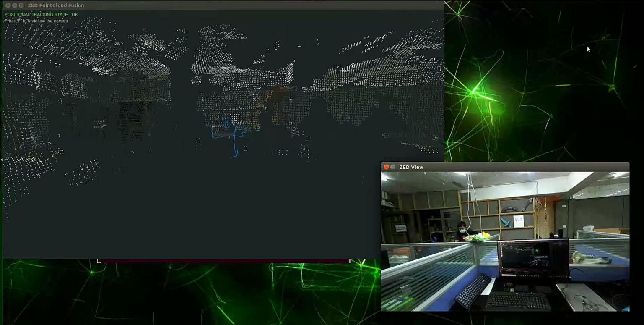The image size is (644, 325).
Task: Minimize the ZED PointCloud Fusion window
Action: pos(14,5)
